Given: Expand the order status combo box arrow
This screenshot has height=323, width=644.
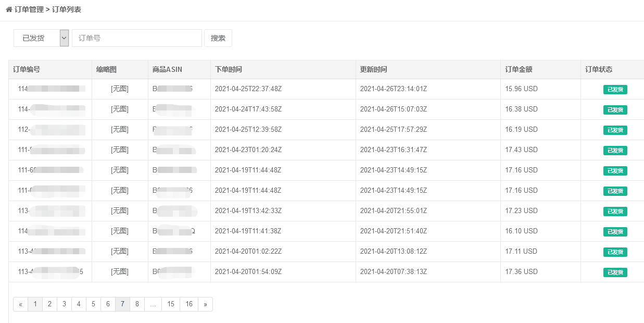Looking at the screenshot, I should [64, 38].
